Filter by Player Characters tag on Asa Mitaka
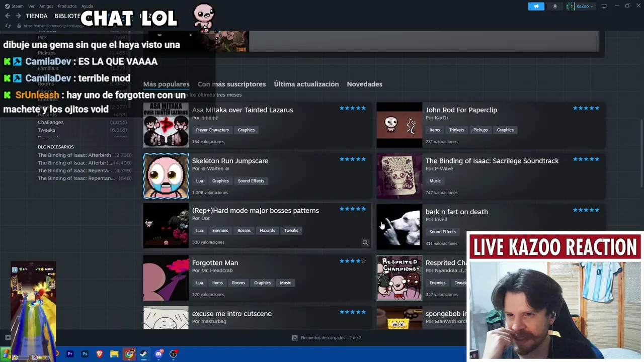This screenshot has height=362, width=644. [x=212, y=130]
